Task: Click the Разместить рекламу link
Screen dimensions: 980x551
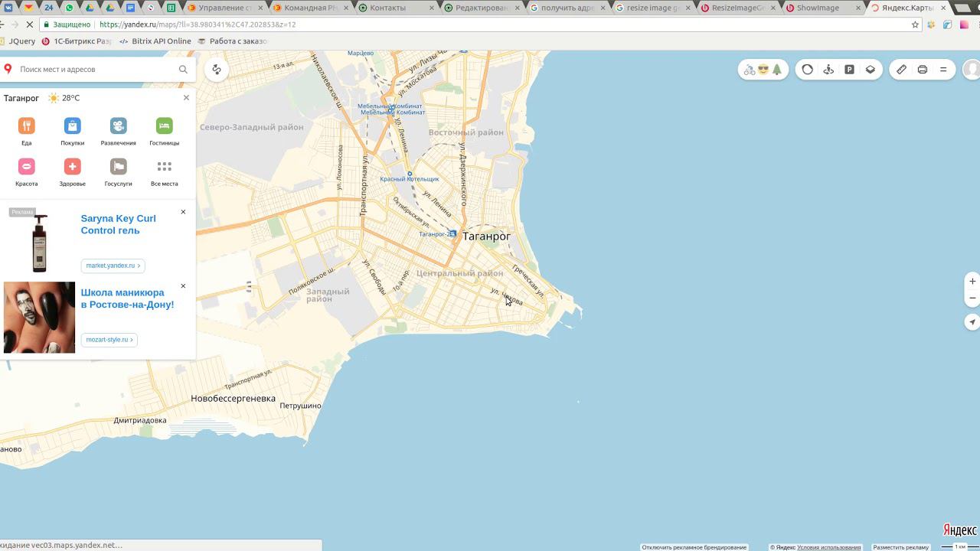Action: click(901, 547)
